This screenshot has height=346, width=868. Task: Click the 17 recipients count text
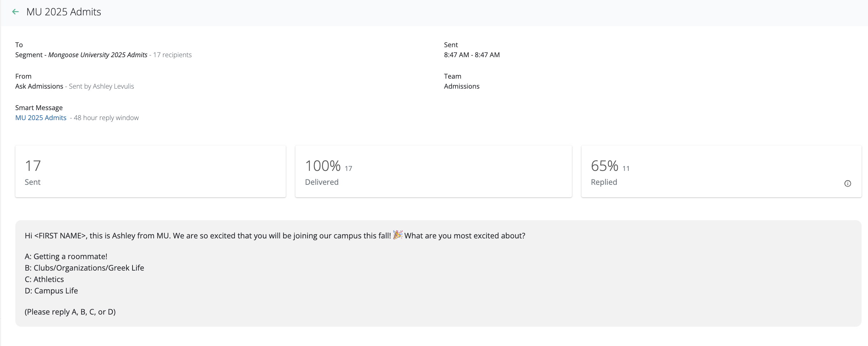click(172, 55)
